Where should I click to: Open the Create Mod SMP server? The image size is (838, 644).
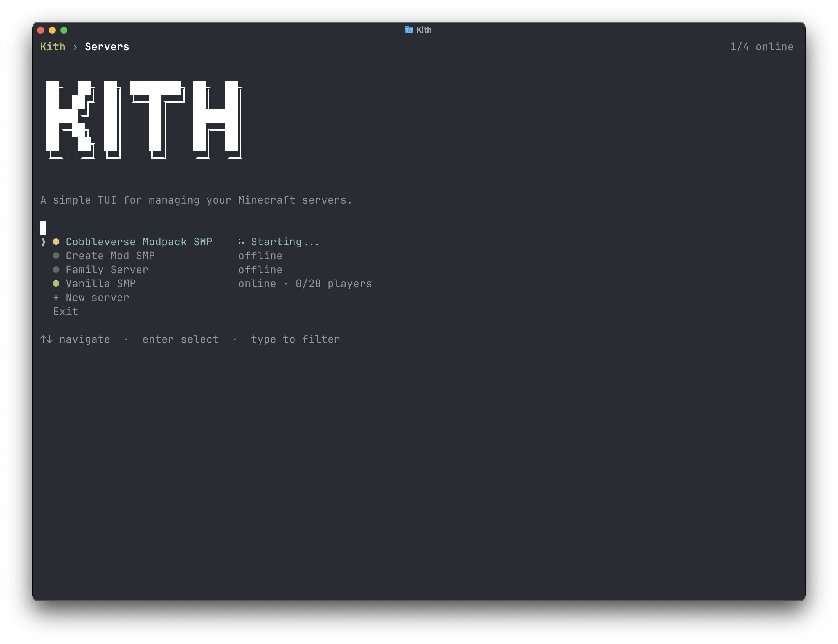click(110, 256)
